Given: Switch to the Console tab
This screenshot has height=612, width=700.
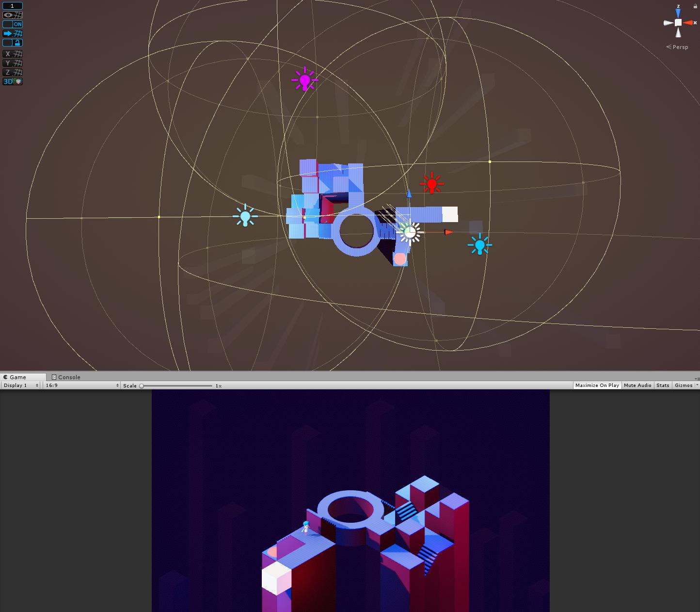Looking at the screenshot, I should [66, 377].
